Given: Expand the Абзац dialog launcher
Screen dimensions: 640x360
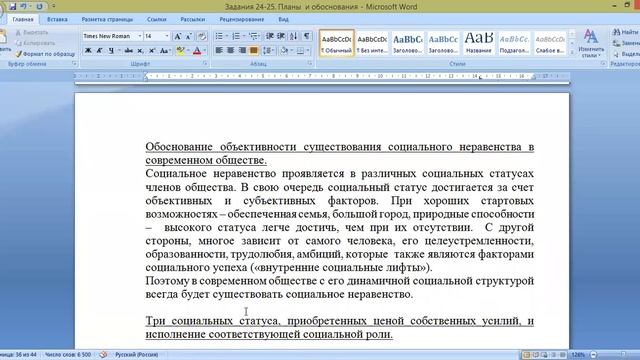Looking at the screenshot, I should click(x=310, y=63).
